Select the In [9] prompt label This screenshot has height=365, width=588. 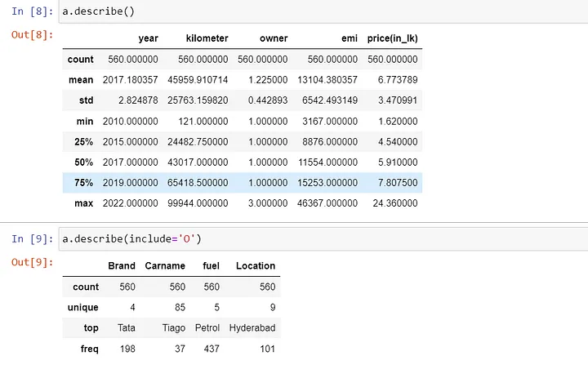point(32,239)
